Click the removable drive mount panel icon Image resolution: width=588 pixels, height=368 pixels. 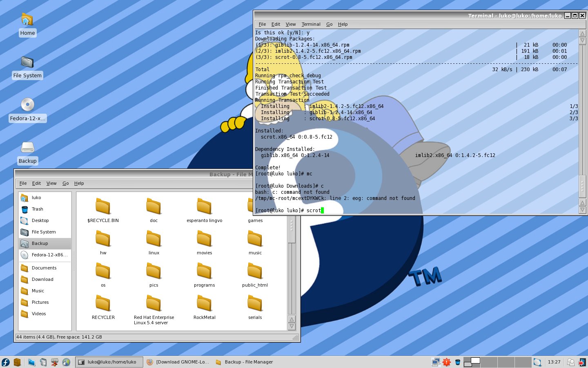(x=55, y=362)
